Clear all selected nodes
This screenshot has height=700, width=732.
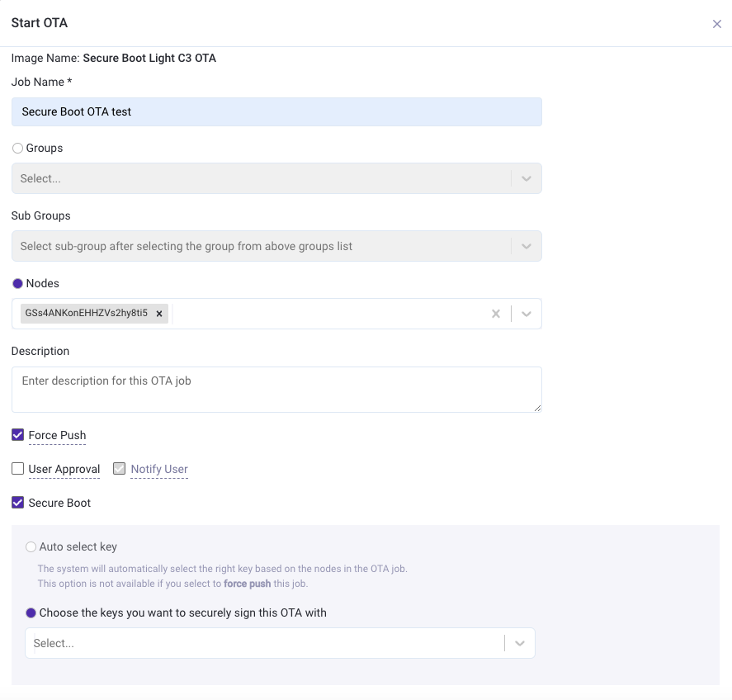(495, 314)
